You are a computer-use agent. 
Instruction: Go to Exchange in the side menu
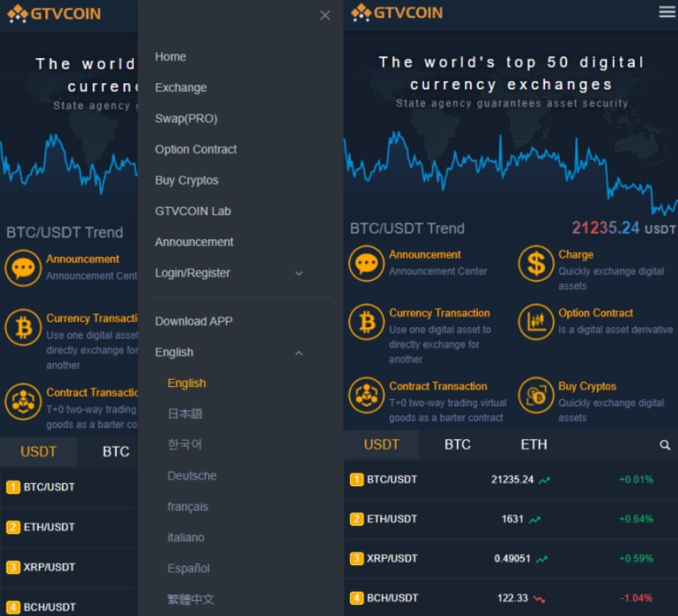point(181,88)
